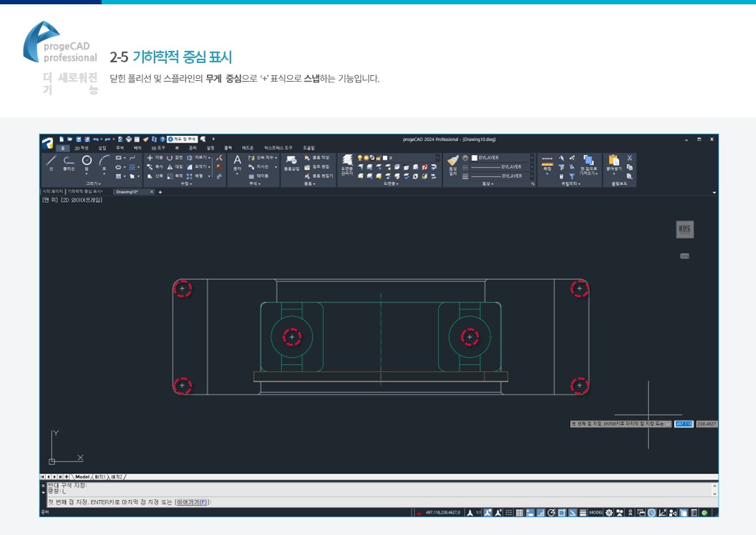Open the linetype BYLAYER dropdown
Image resolution: width=756 pixels, height=535 pixels.
[x=533, y=167]
